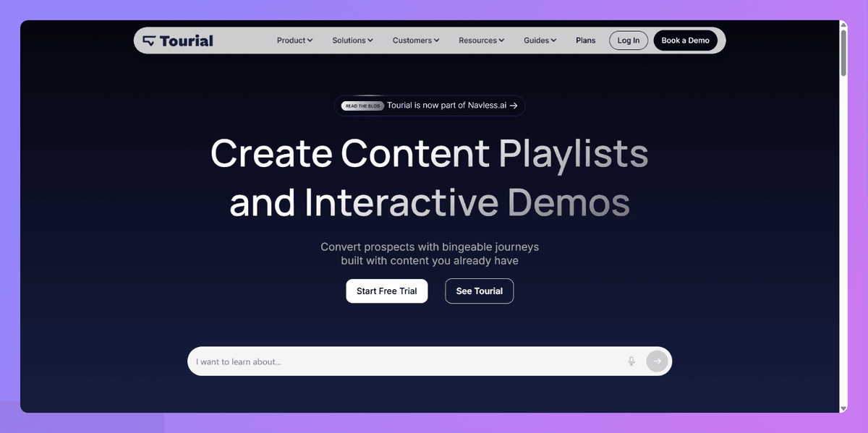Screen dimensions: 868x433
Task: Click Book a Demo button
Action: click(685, 40)
